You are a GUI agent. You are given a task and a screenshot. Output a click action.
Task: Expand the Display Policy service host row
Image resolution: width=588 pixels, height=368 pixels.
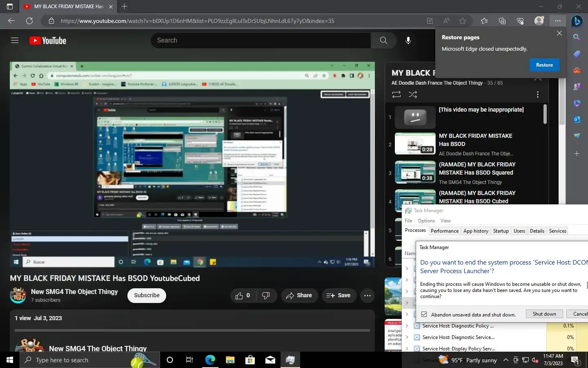(407, 349)
